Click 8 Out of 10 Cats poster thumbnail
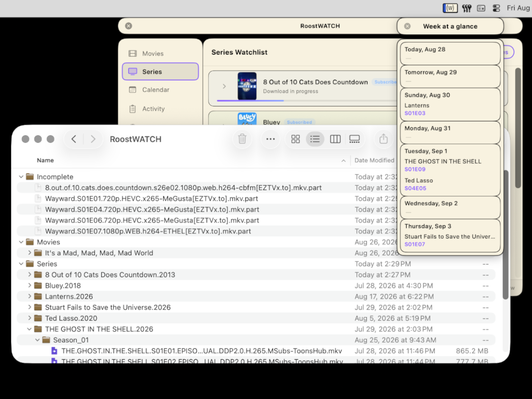The width and height of the screenshot is (532, 399). pos(247,86)
